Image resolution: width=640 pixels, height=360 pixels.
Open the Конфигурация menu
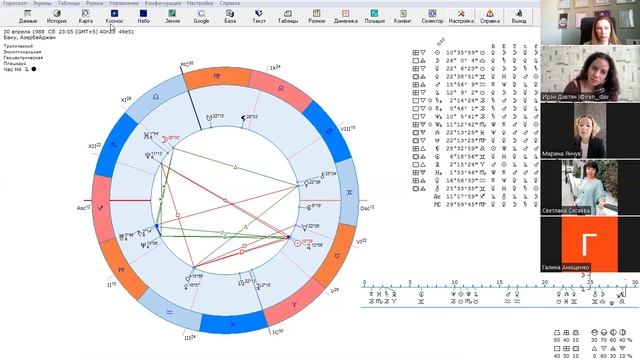pos(163,3)
